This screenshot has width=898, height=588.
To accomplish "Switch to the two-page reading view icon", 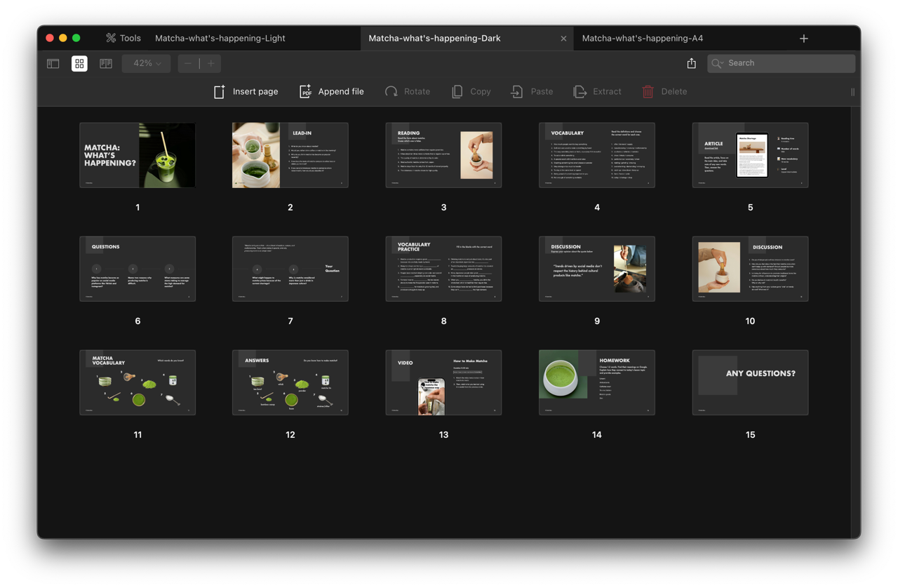I will (x=106, y=63).
